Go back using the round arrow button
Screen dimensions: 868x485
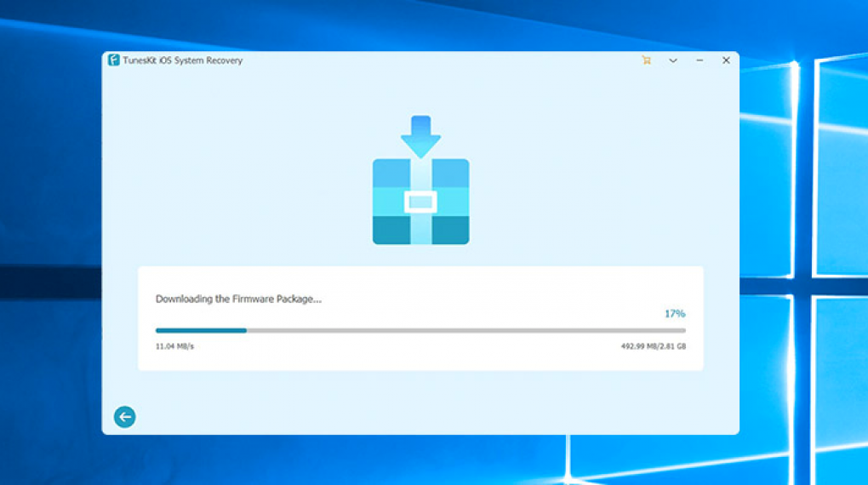tap(124, 417)
